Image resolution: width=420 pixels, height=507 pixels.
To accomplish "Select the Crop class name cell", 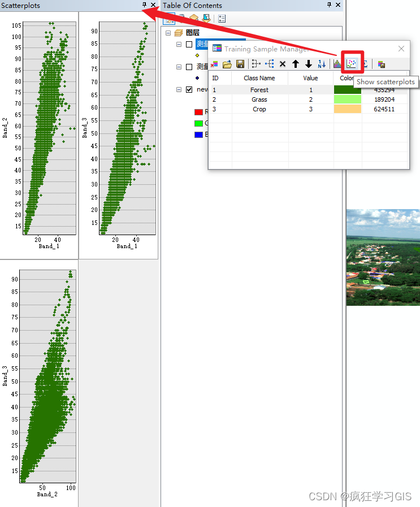I will pos(259,109).
